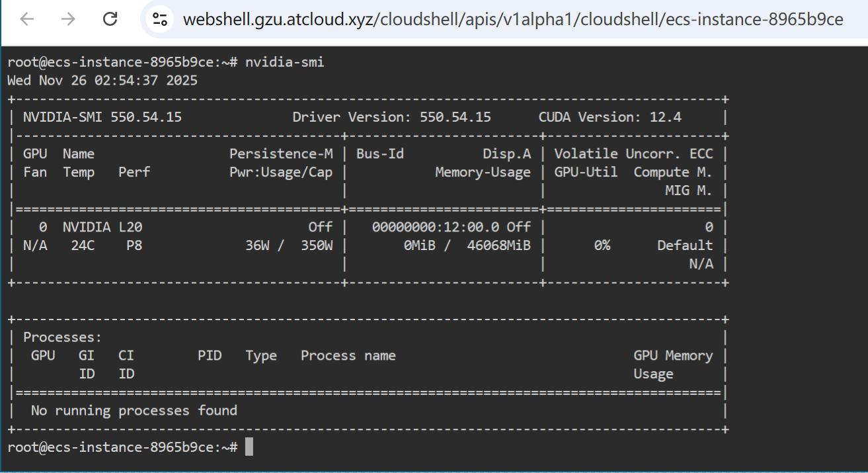This screenshot has width=868, height=473.
Task: Click the Default compute mode value
Action: click(684, 245)
